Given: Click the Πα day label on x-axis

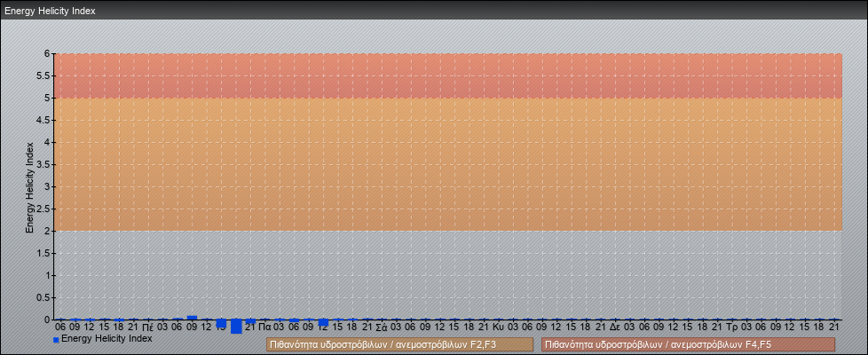Looking at the screenshot, I should pyautogui.click(x=264, y=327).
